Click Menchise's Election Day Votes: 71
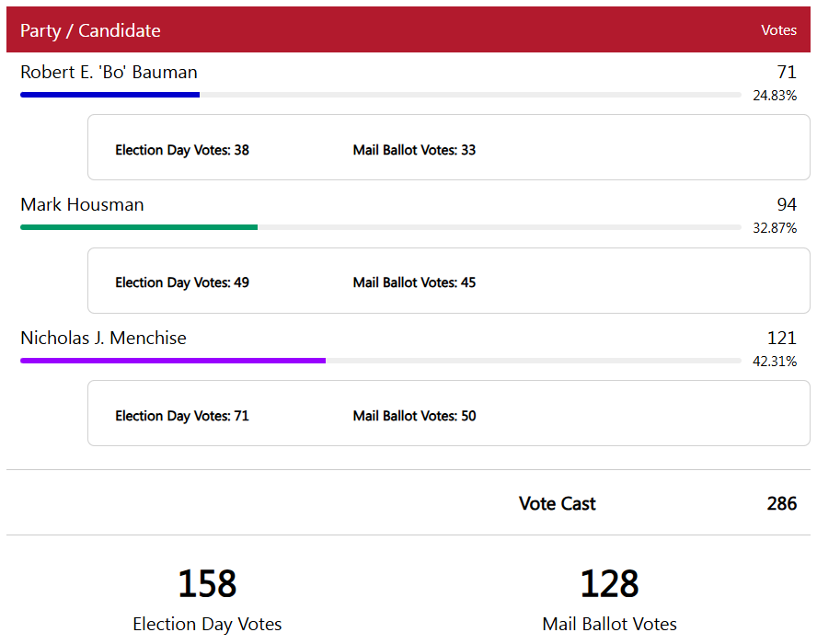The height and width of the screenshot is (644, 817). 182,416
